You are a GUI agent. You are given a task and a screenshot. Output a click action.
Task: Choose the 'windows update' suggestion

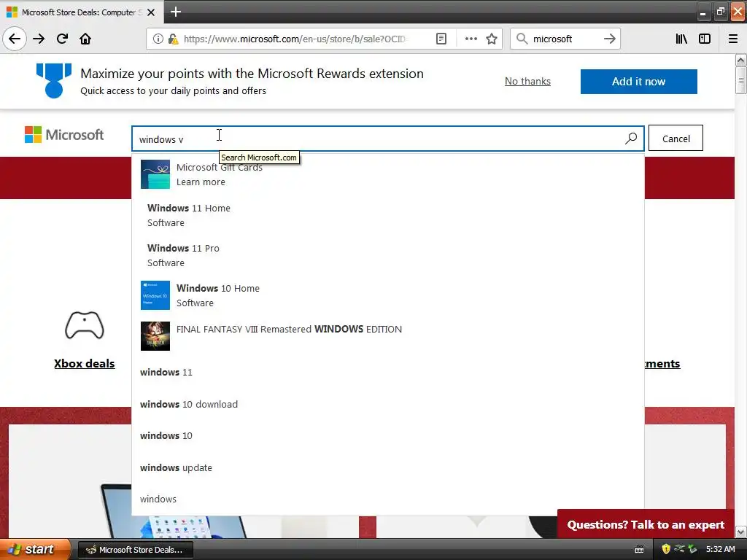[388, 467]
